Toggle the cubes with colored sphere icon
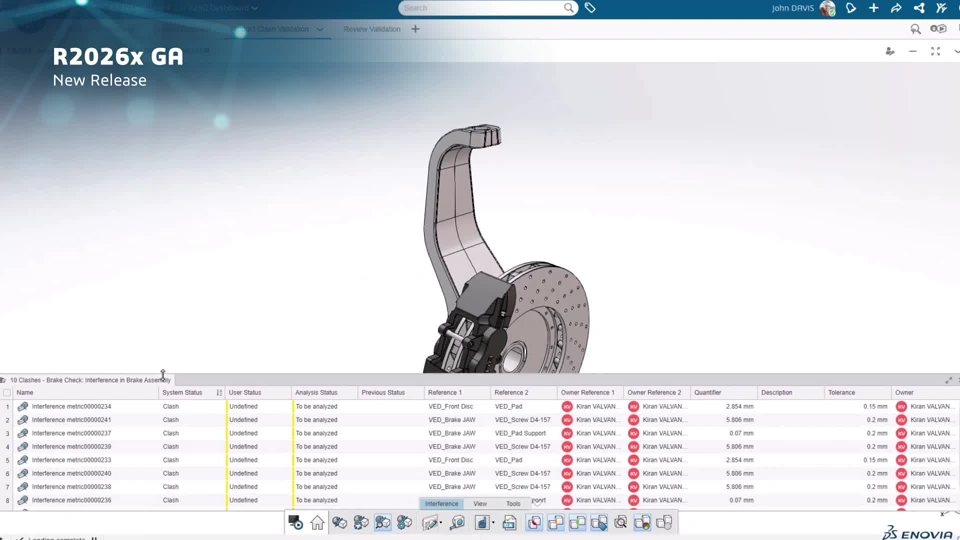Screen dimensions: 960x540 642,522
